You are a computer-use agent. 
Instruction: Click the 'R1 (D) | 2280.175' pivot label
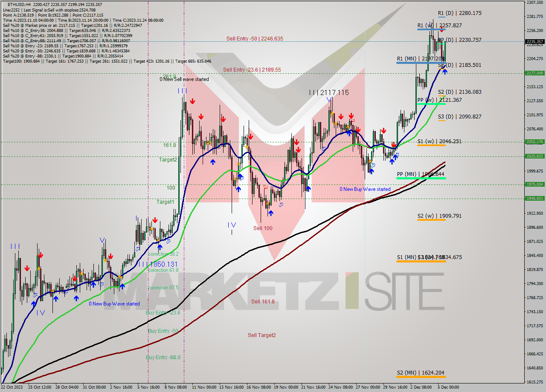[460, 13]
